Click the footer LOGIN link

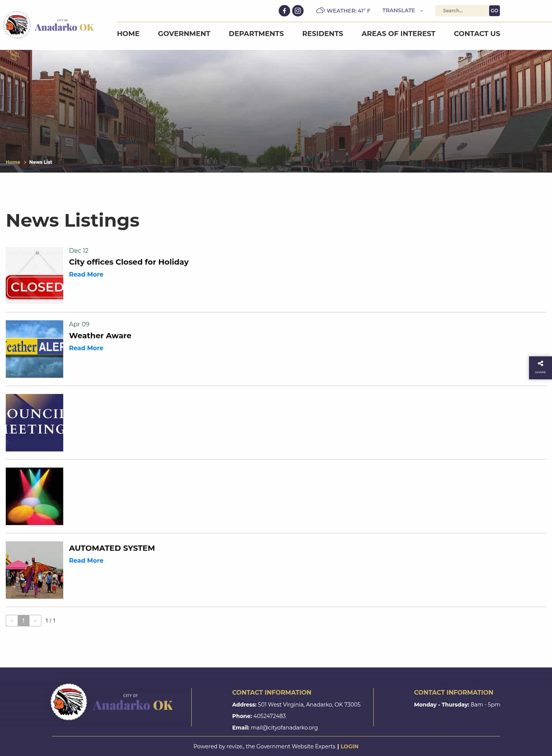tap(349, 746)
